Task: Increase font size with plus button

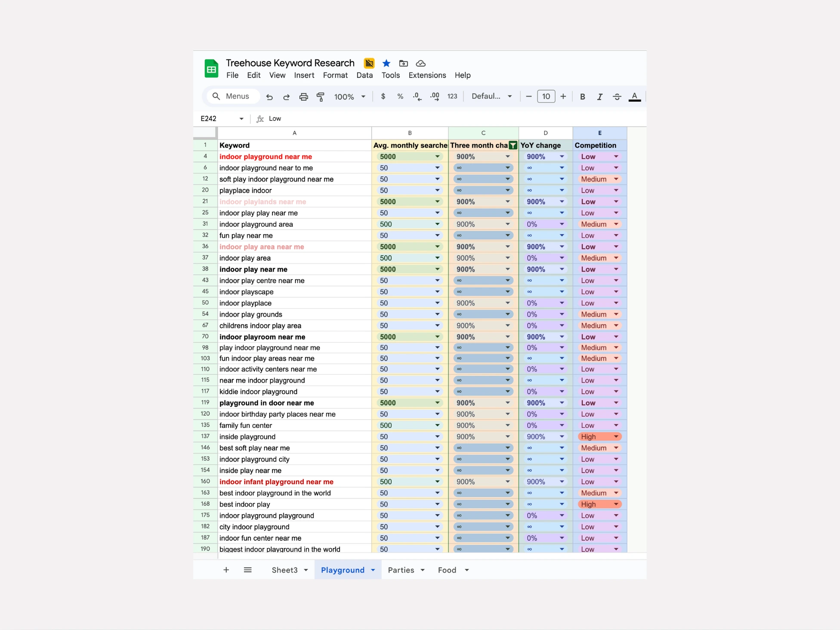Action: point(563,96)
